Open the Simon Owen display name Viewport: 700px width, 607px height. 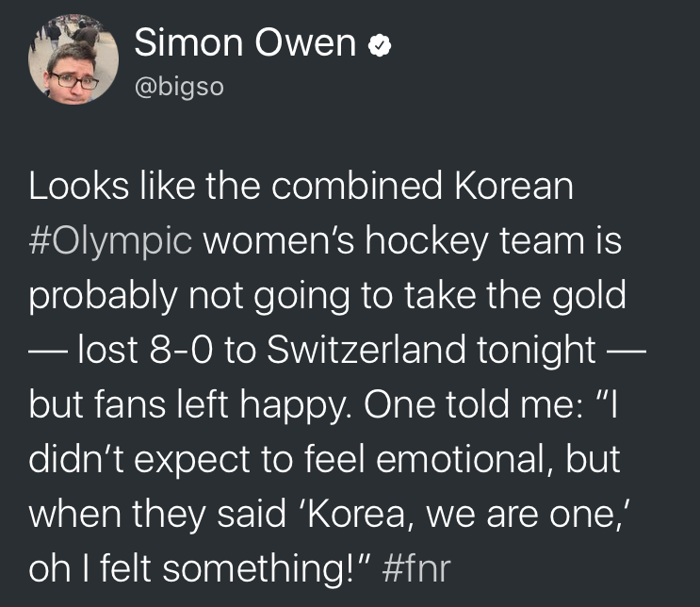(246, 43)
